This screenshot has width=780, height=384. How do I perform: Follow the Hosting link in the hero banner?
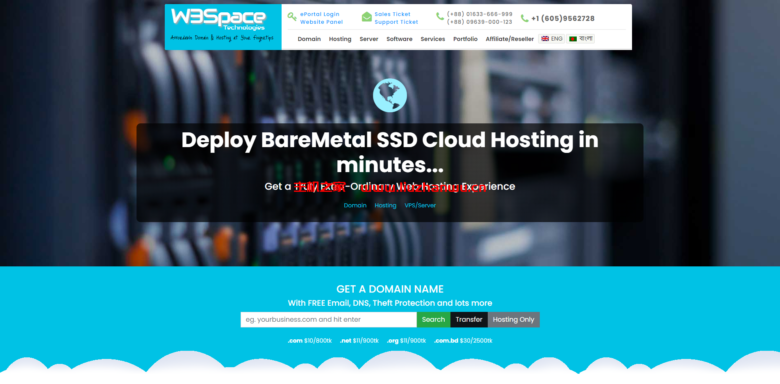tap(386, 205)
